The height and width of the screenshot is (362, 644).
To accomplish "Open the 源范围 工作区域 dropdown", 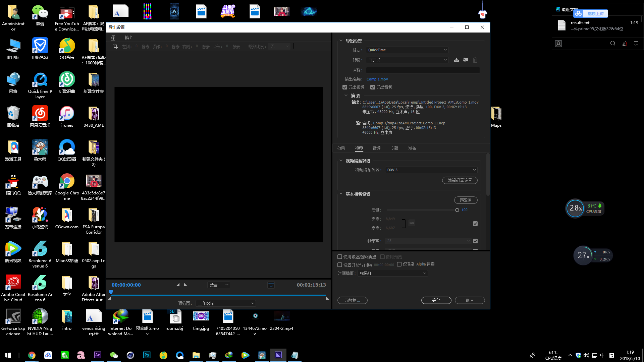I will pos(226,303).
